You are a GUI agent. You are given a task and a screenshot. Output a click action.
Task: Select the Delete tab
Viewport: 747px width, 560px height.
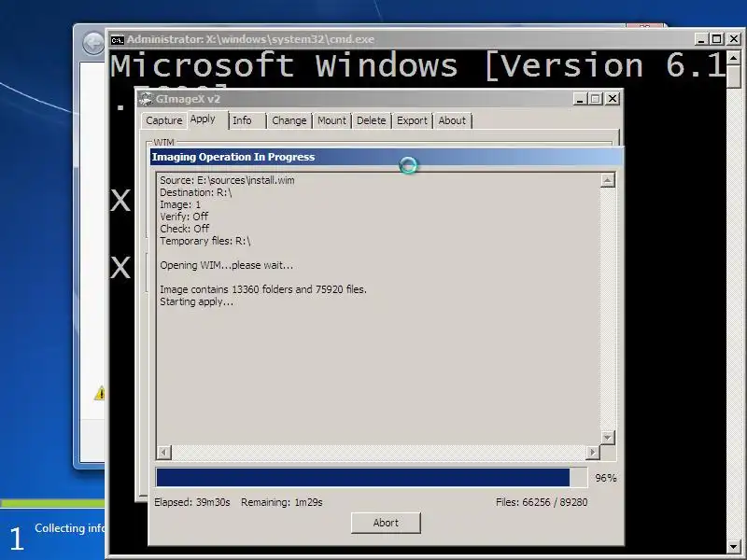(x=371, y=120)
